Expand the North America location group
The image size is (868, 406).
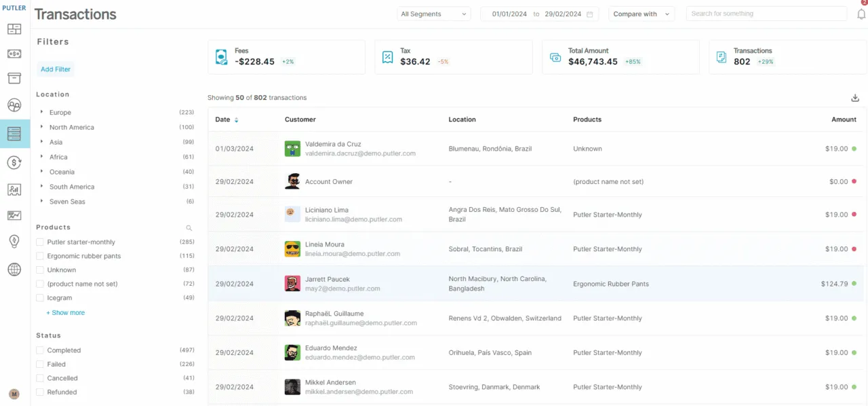point(41,127)
